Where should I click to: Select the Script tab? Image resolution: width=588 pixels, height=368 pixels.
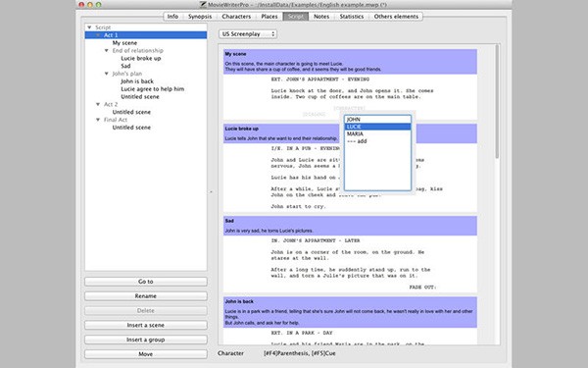click(296, 17)
